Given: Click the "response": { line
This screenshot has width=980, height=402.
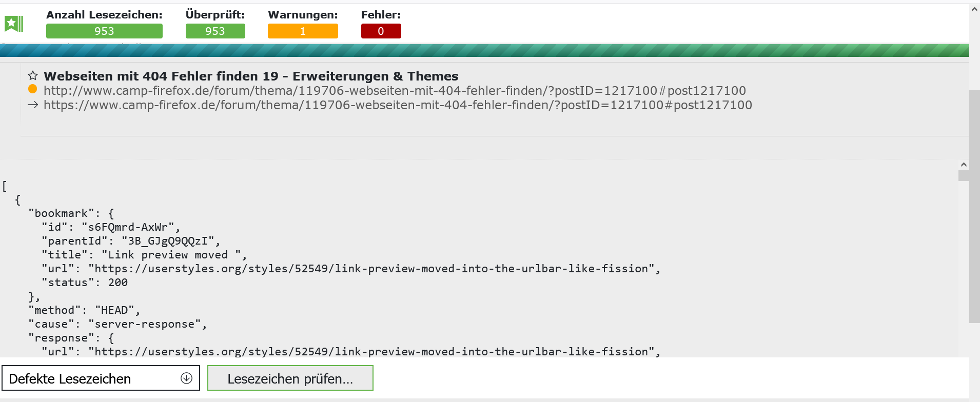Looking at the screenshot, I should [x=71, y=338].
